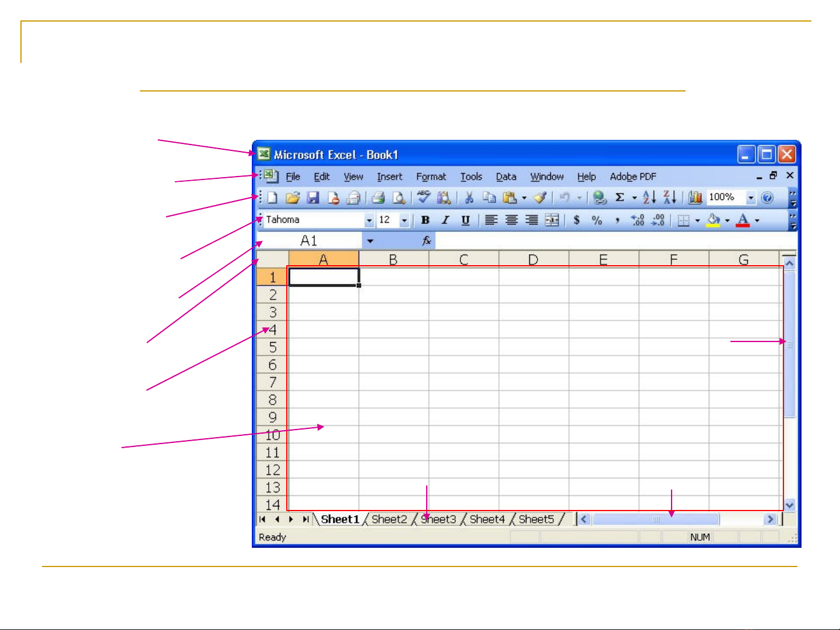840x630 pixels.
Task: Expand the 100% zoom dropdown
Action: coord(751,198)
